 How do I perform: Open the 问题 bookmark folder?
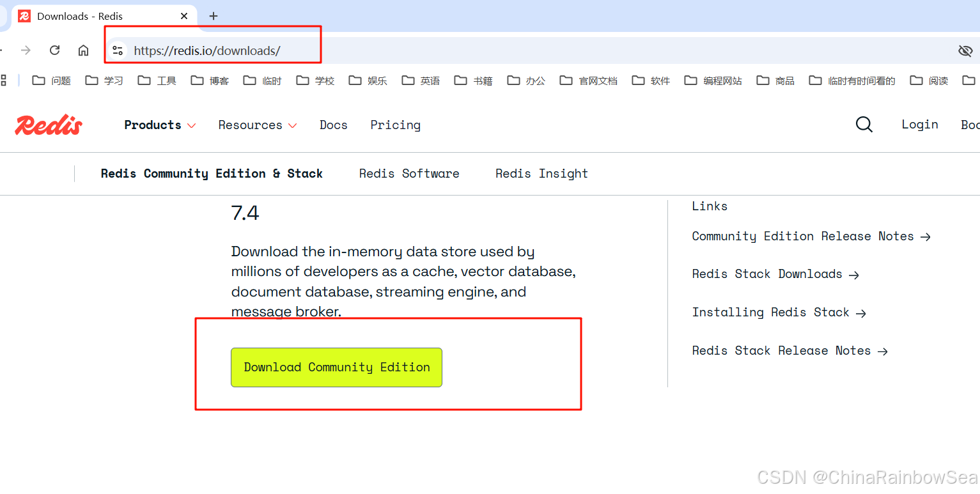tap(51, 81)
